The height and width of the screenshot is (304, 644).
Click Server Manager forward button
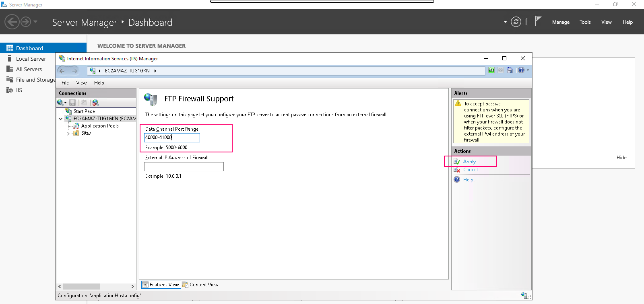point(26,22)
